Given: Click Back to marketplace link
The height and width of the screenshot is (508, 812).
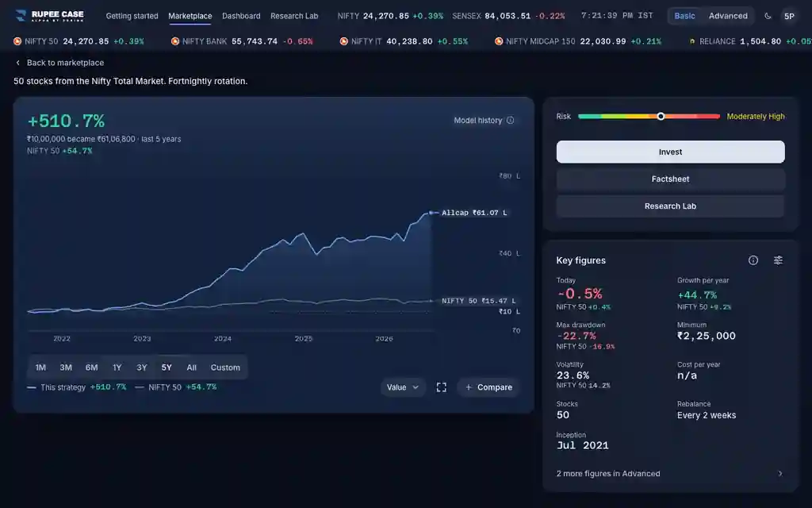Looking at the screenshot, I should (65, 63).
